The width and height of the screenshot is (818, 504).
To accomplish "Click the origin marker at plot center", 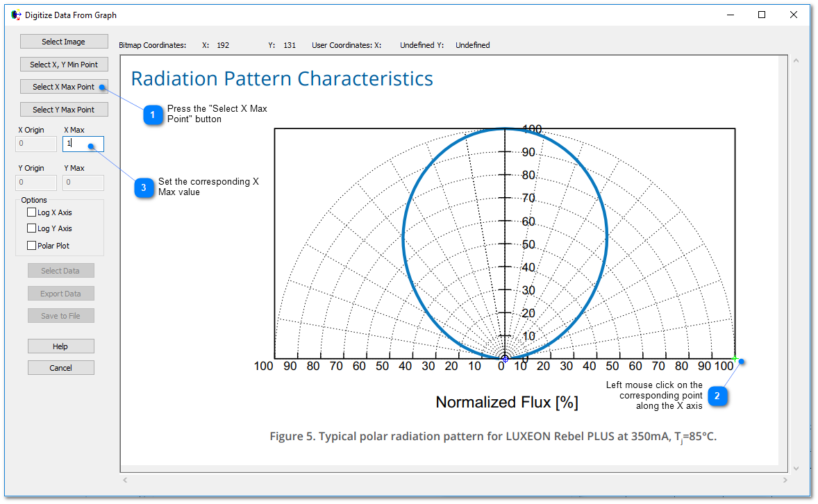I will pyautogui.click(x=505, y=359).
